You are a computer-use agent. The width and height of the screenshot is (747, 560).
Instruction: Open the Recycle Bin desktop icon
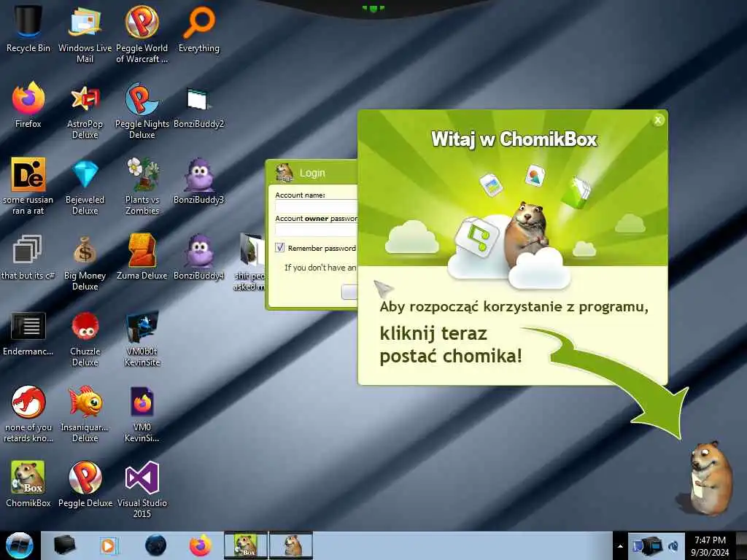(x=28, y=29)
